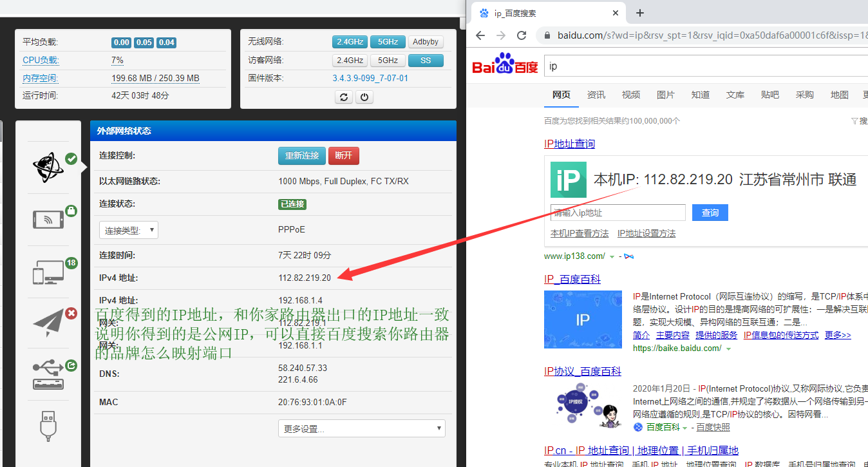The image size is (868, 467).
Task: Click the 重新连接 button
Action: tap(302, 156)
